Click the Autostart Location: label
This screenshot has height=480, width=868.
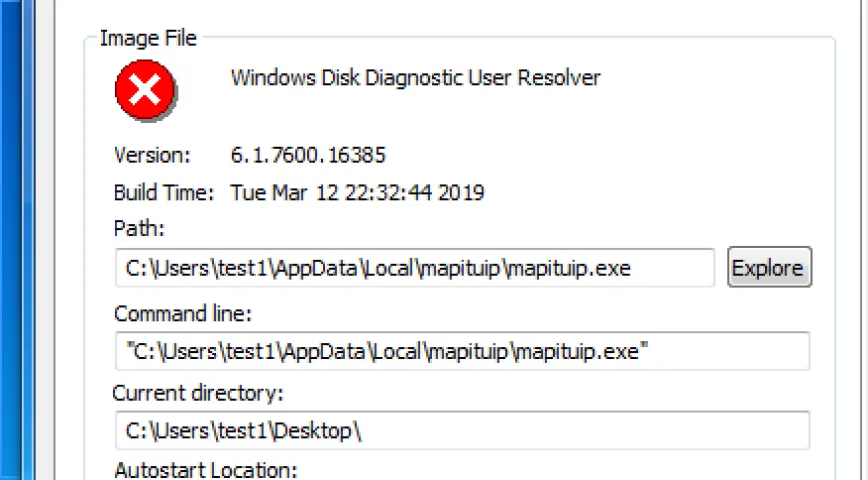click(x=205, y=469)
